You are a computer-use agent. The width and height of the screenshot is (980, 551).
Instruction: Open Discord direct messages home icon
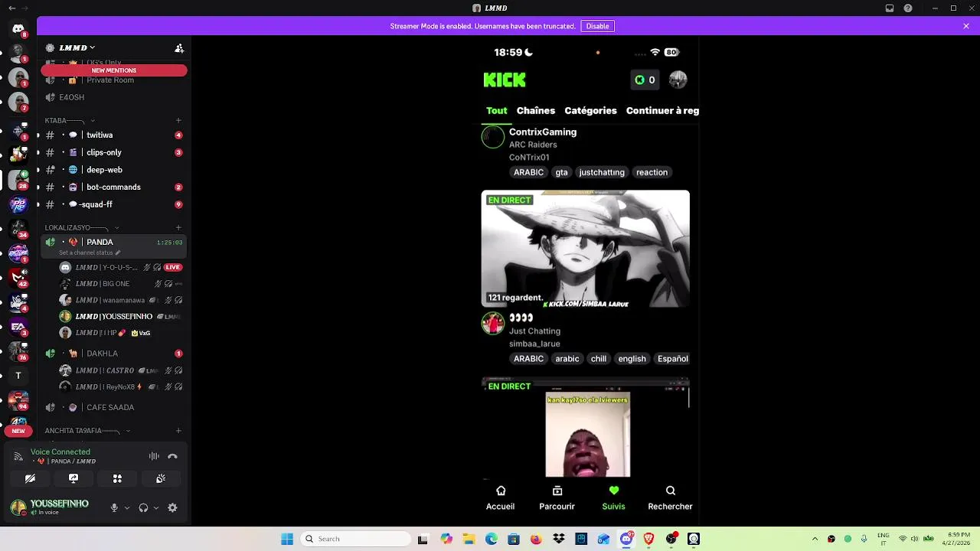click(x=18, y=31)
